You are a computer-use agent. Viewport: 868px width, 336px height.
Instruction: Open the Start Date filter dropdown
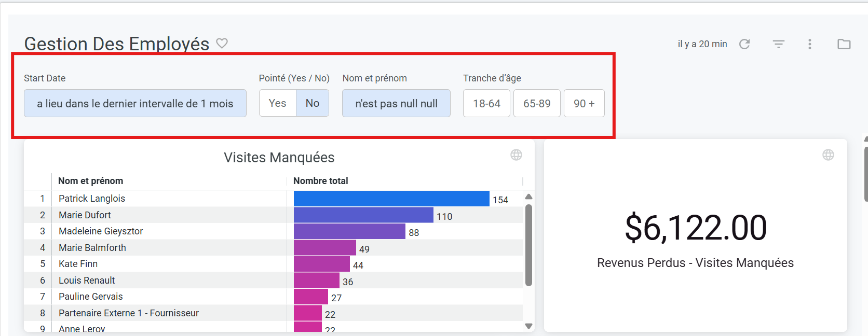135,104
